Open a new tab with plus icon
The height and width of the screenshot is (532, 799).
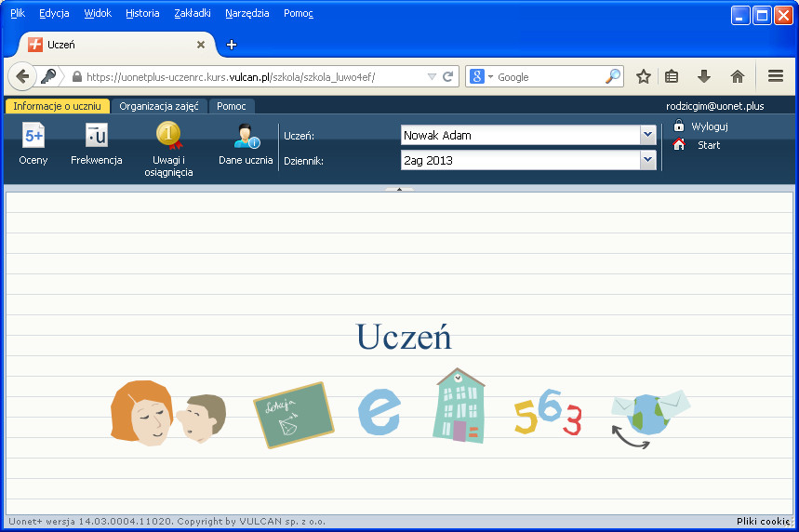pos(232,45)
